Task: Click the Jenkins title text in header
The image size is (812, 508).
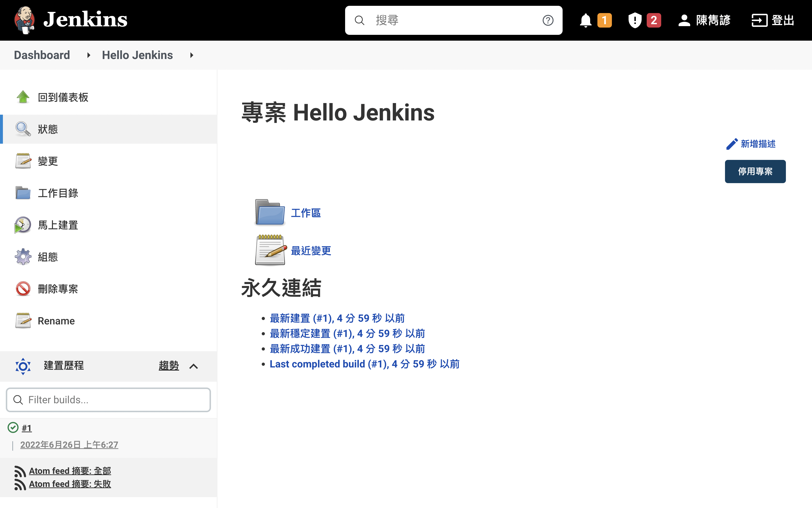Action: tap(85, 20)
